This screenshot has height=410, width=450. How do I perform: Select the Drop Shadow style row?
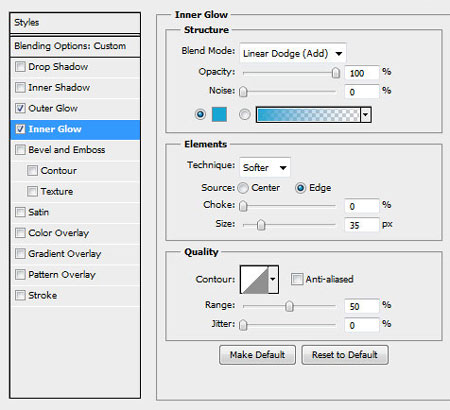click(75, 67)
